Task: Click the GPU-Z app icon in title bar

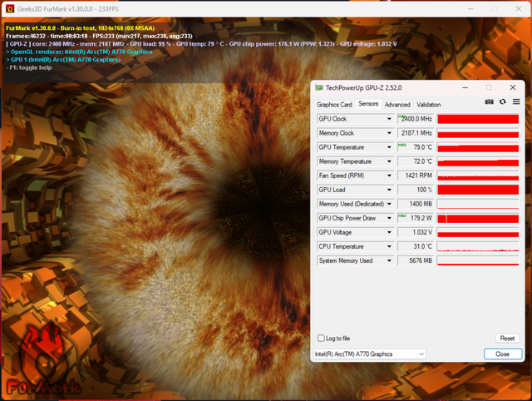Action: 319,87
